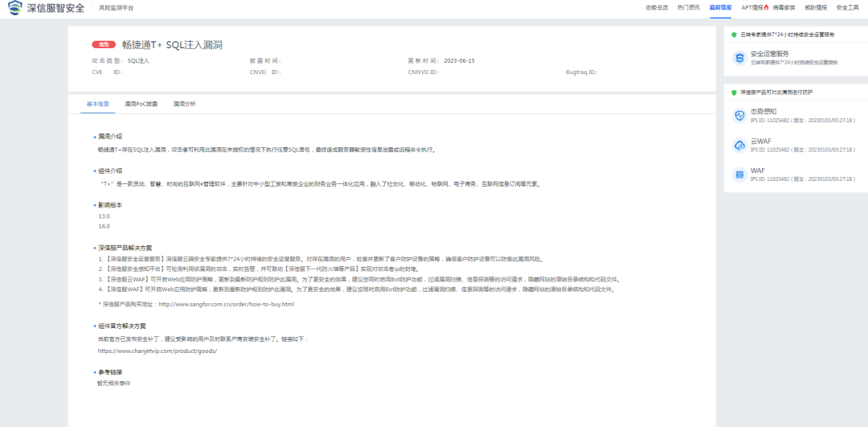
Task: Click the IPS ID line under plain WAF
Action: [803, 179]
